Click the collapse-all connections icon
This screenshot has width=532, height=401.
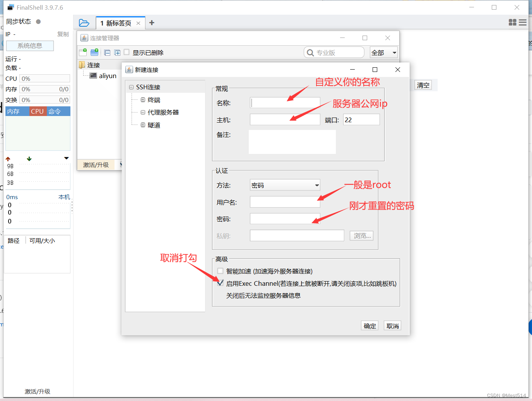[x=107, y=52]
